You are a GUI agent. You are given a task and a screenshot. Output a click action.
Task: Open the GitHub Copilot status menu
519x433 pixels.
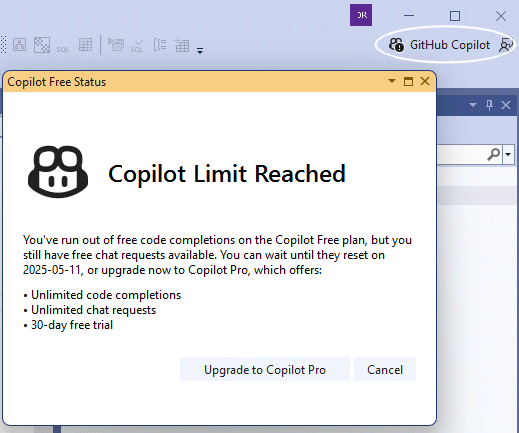(x=439, y=45)
